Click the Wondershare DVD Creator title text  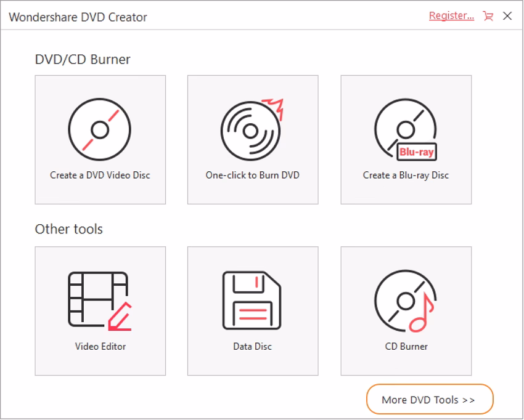tap(78, 17)
